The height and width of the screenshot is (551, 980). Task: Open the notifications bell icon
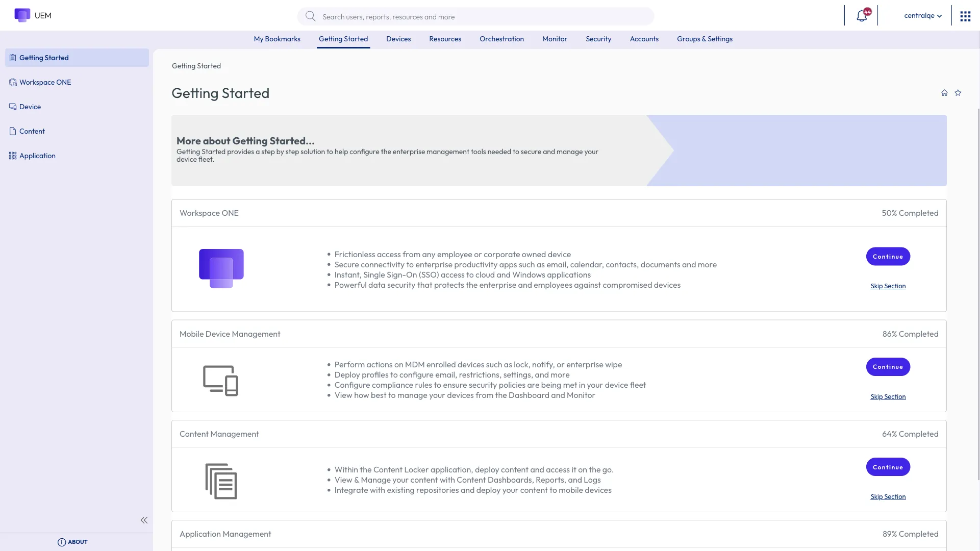click(862, 15)
